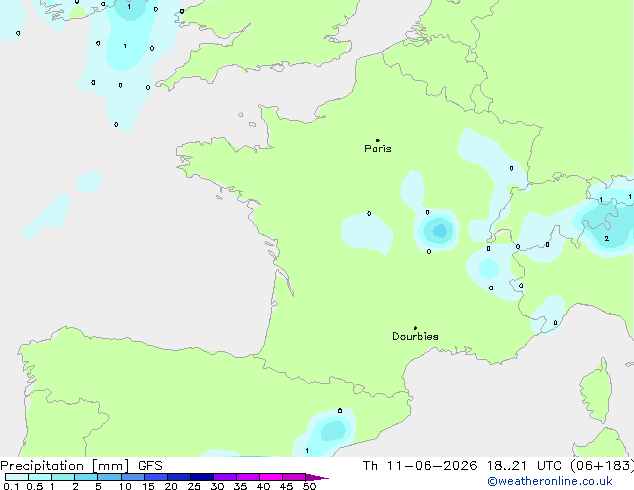Click the '10' legend scale label
This screenshot has width=634, height=490.
point(125,486)
